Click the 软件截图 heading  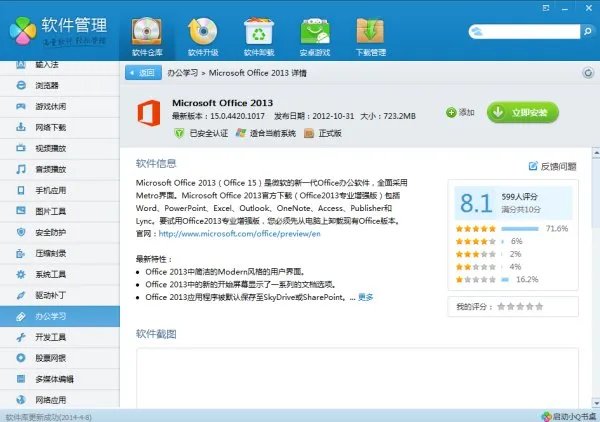point(156,334)
